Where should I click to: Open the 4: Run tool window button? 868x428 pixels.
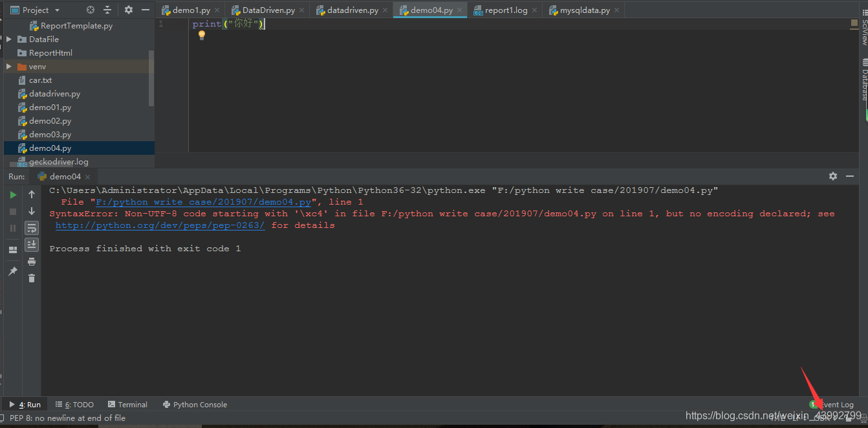pos(25,404)
